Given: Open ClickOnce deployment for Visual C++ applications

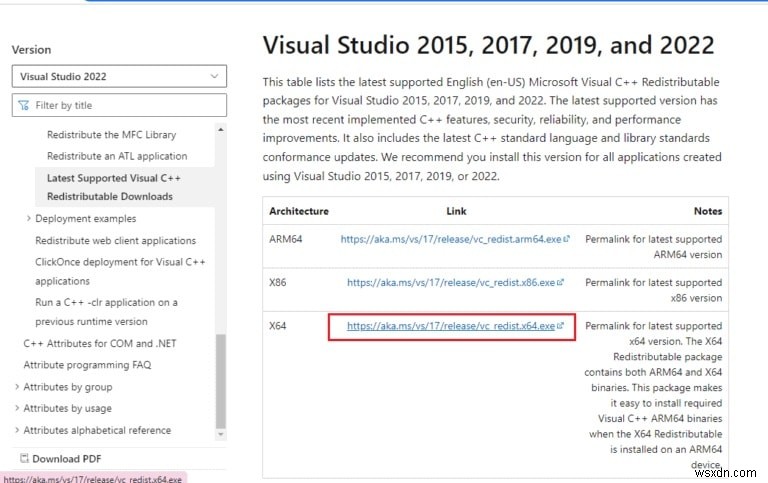Looking at the screenshot, I should click(120, 271).
